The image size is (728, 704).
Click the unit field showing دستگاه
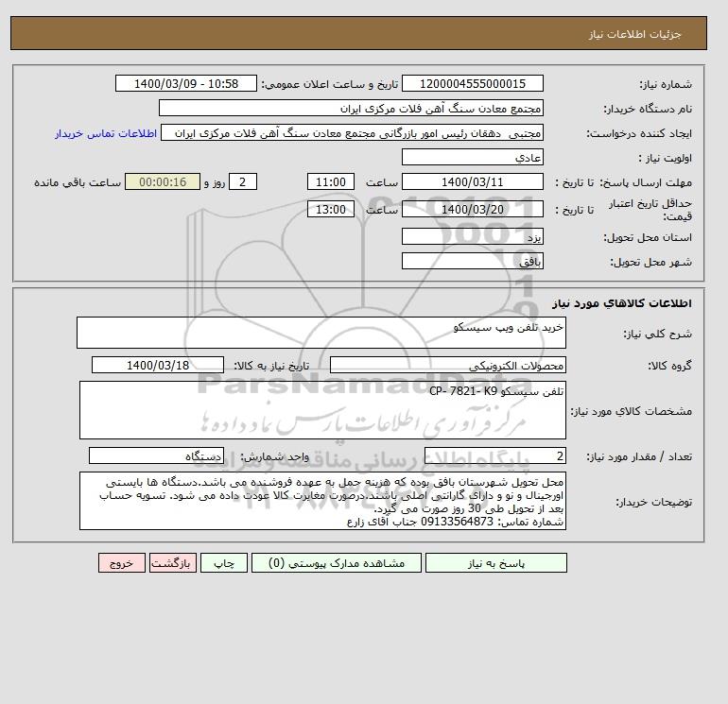156,456
